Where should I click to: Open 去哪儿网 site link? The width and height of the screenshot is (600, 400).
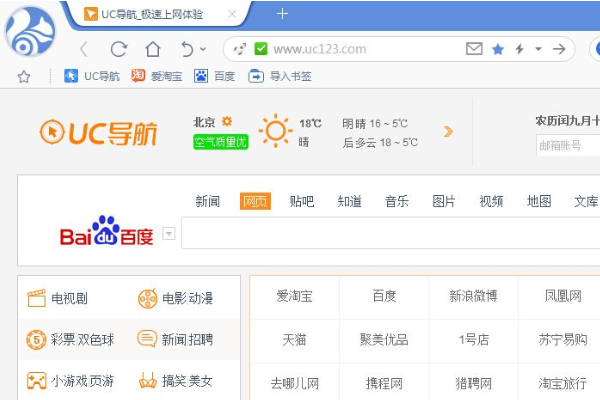294,383
